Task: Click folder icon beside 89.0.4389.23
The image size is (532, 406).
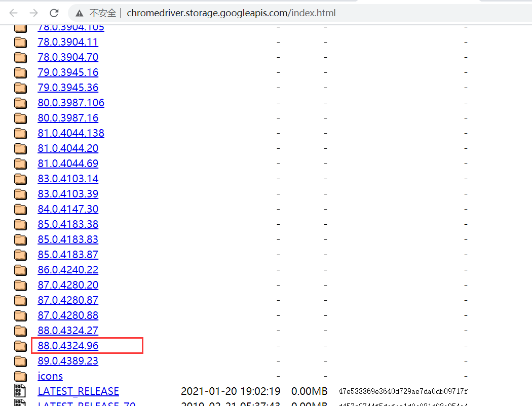Action: (20, 361)
